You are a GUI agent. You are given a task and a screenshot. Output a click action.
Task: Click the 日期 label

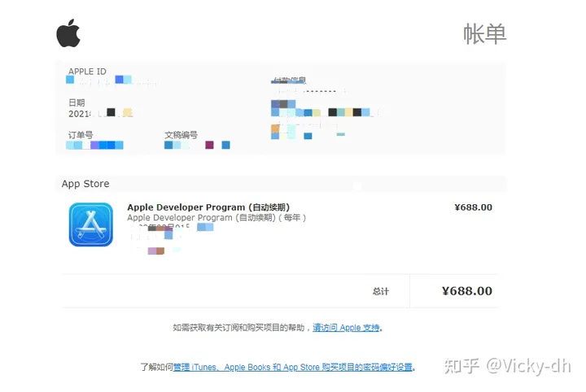point(77,102)
